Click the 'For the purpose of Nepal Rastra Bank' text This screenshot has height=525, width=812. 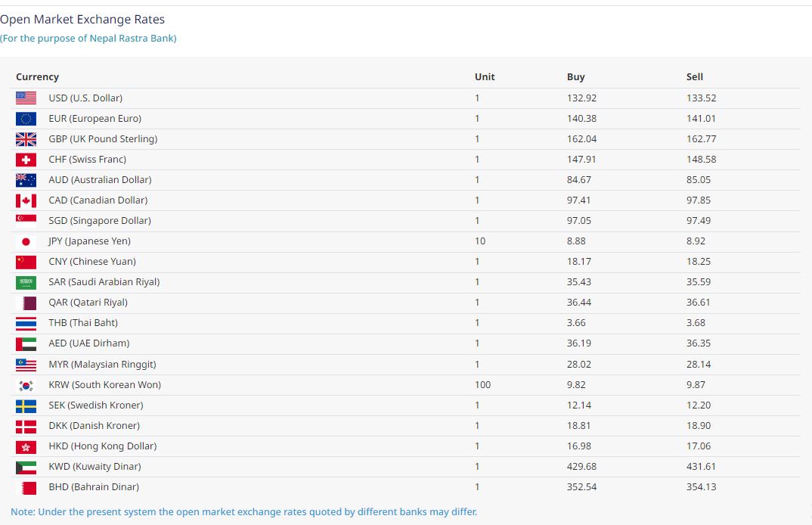[88, 39]
